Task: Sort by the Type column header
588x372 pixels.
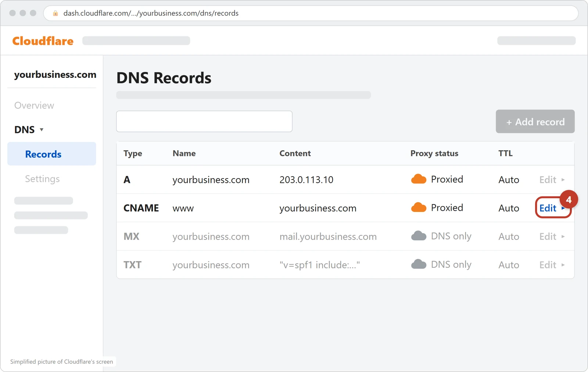Action: point(133,154)
